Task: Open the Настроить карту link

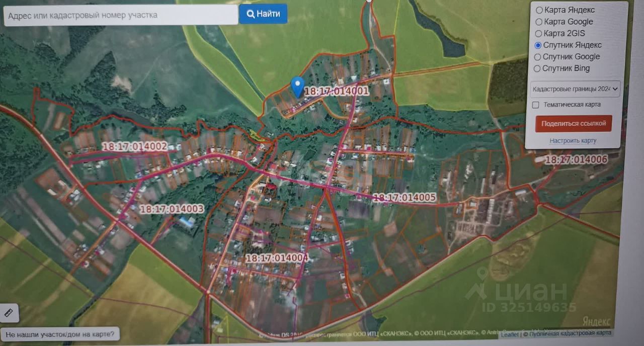Action: (573, 141)
